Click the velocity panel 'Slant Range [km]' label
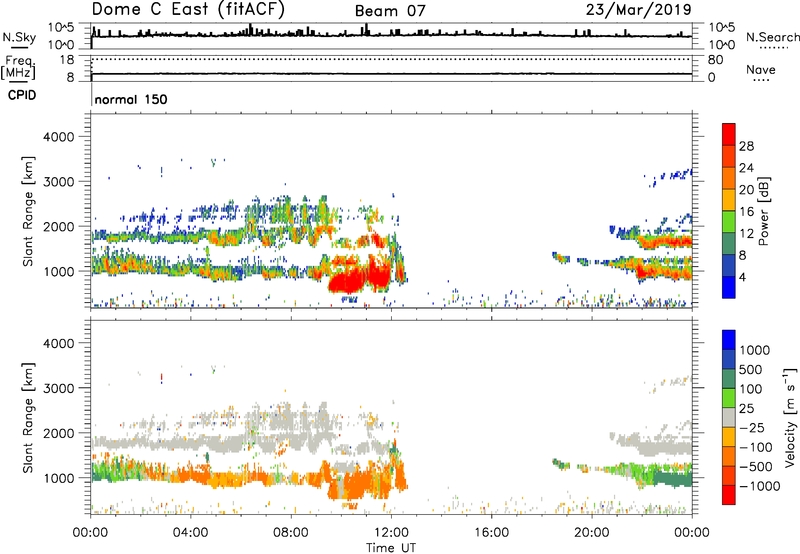The height and width of the screenshot is (554, 800). [x=28, y=418]
